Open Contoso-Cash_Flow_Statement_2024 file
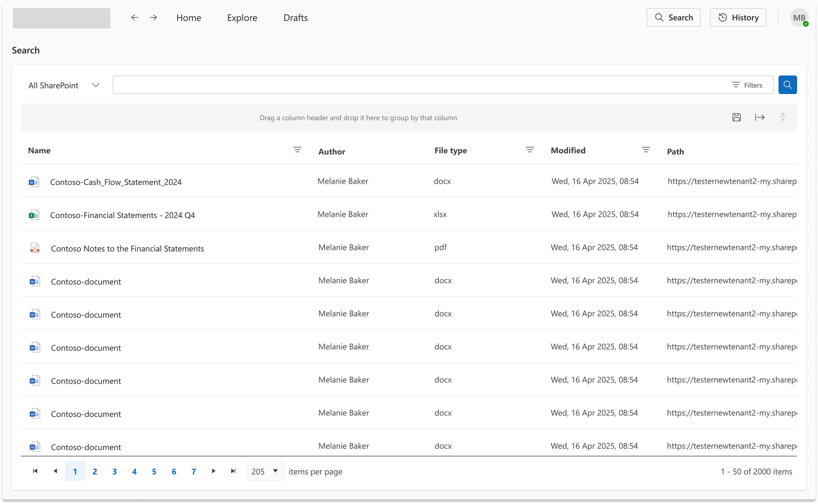Viewport: 818px width, 504px height. click(116, 182)
